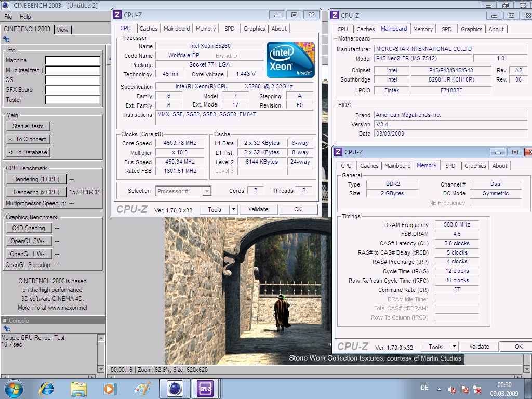Image resolution: width=532 pixels, height=399 pixels.
Task: Open Memory tab in CPU window
Action: tap(206, 29)
